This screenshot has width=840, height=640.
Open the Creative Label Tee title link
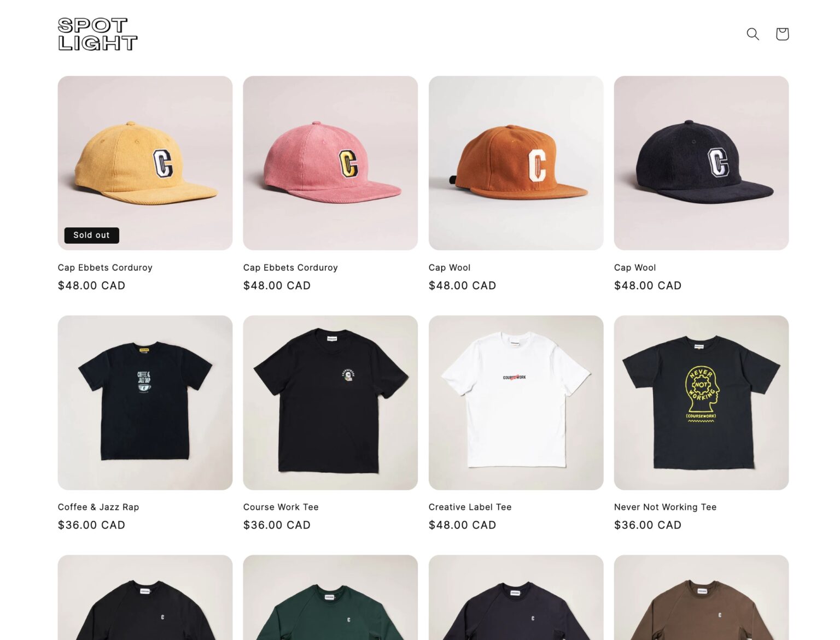(470, 507)
